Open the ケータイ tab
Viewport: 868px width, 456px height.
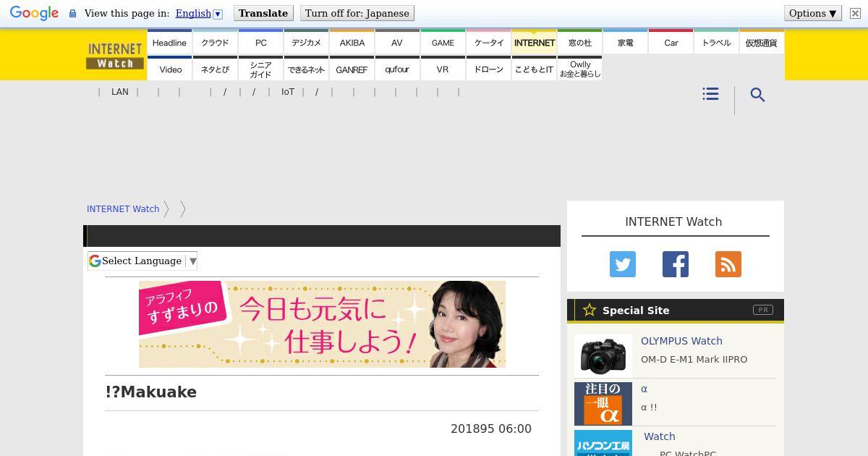coord(488,42)
